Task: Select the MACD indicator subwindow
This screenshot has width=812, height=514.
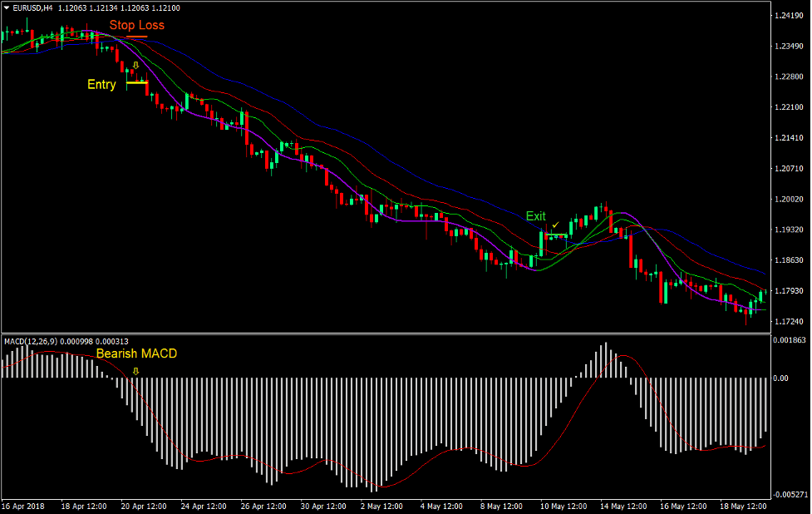Action: tap(374, 416)
